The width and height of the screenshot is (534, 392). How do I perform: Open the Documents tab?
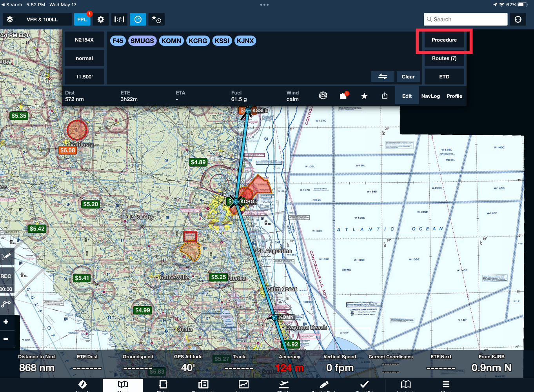203,385
